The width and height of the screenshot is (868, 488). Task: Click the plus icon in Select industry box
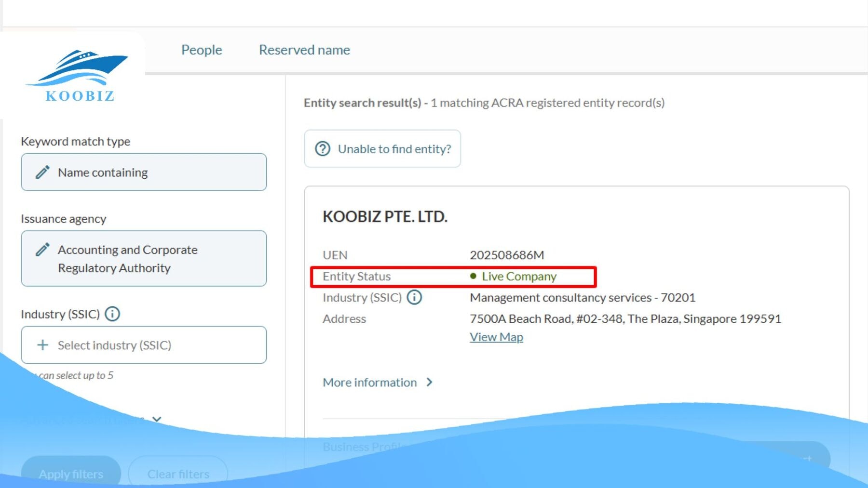pos(42,345)
